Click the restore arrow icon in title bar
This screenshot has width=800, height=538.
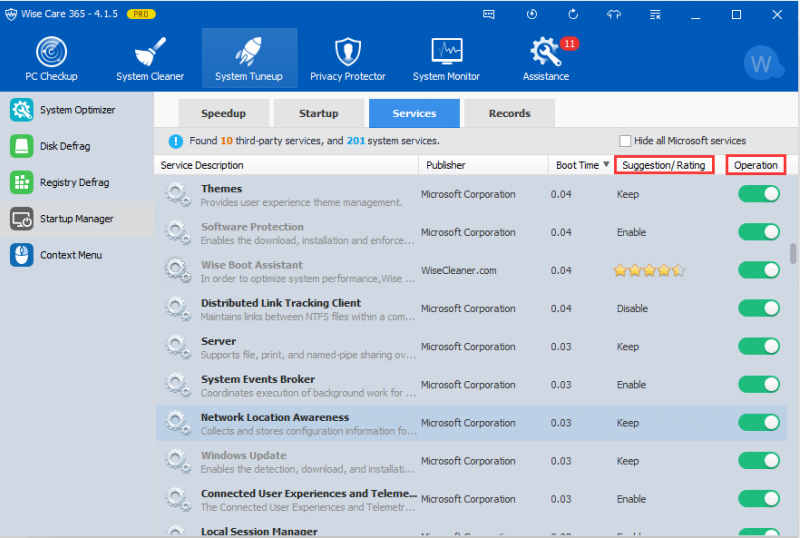(x=573, y=14)
